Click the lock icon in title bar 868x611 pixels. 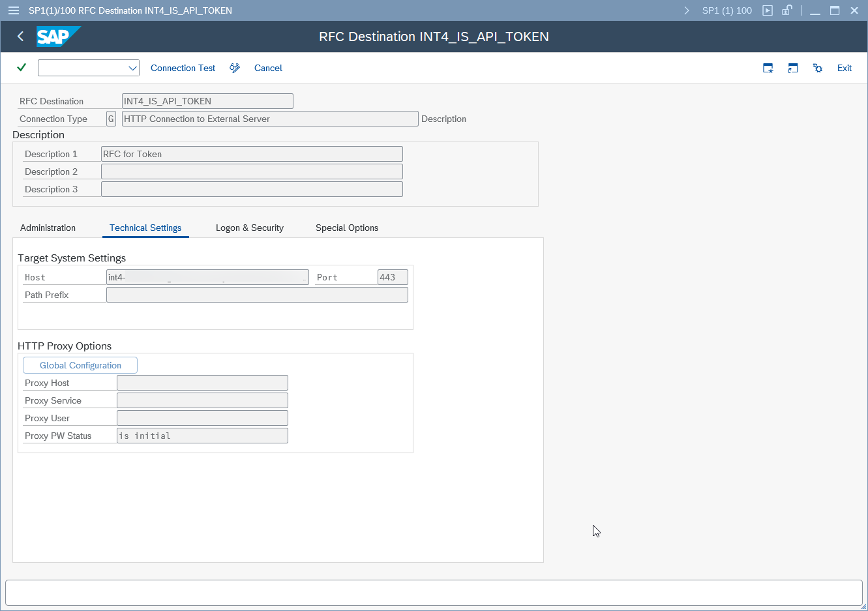(x=787, y=10)
